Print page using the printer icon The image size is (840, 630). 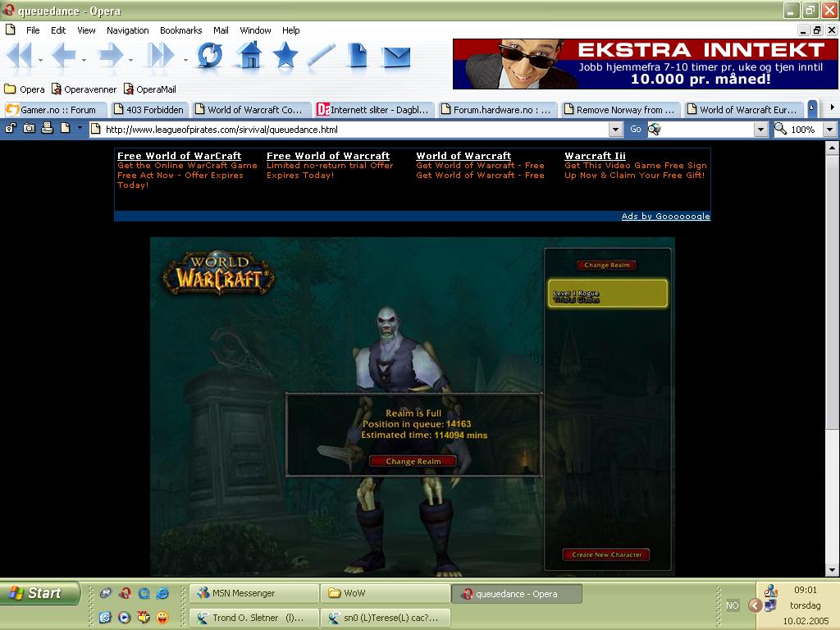click(47, 128)
